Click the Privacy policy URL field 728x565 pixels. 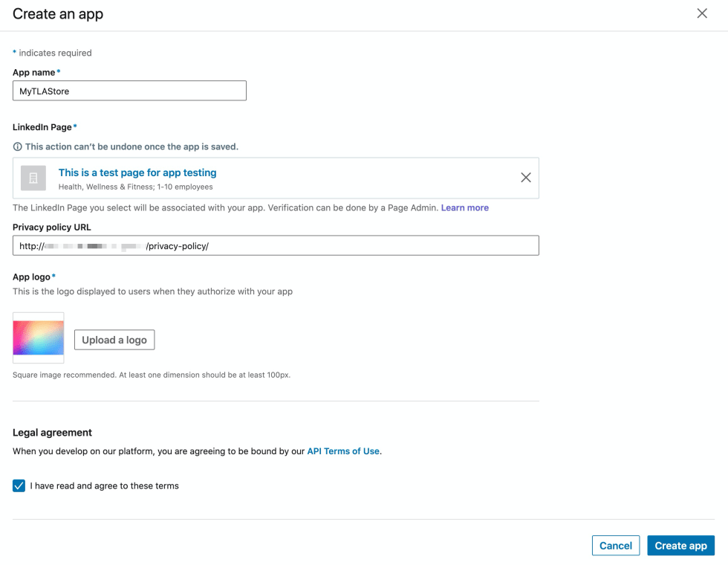point(276,245)
